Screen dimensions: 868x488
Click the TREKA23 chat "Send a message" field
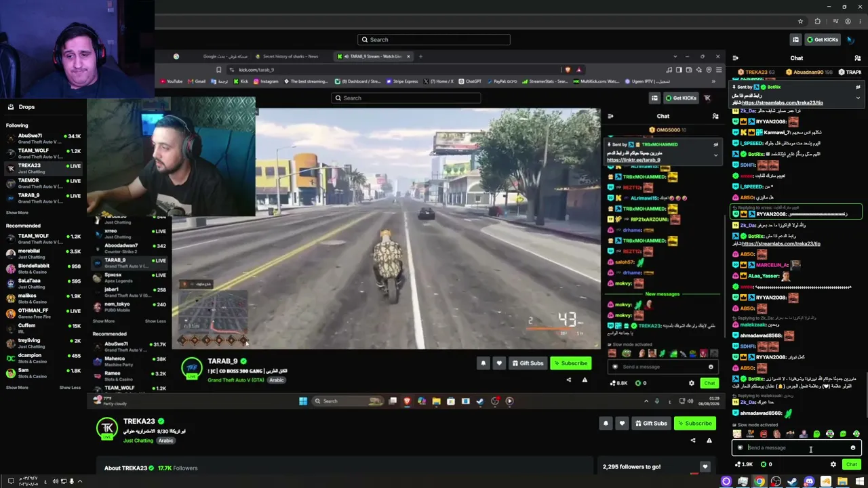point(797,448)
